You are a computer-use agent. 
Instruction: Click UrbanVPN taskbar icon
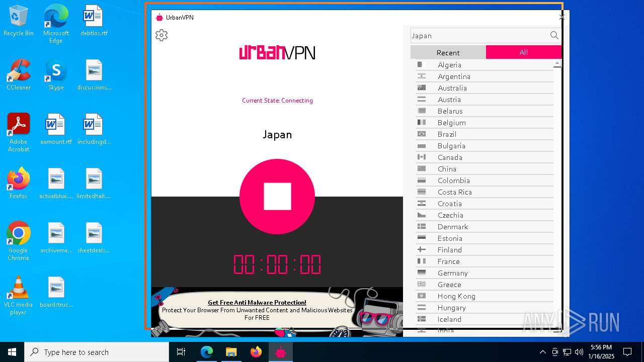pyautogui.click(x=281, y=352)
